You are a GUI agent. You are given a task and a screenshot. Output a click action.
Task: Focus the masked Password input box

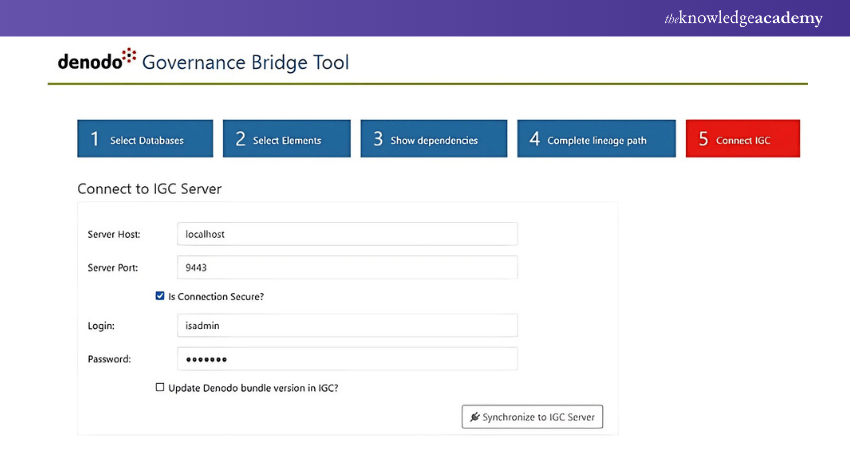pyautogui.click(x=346, y=358)
